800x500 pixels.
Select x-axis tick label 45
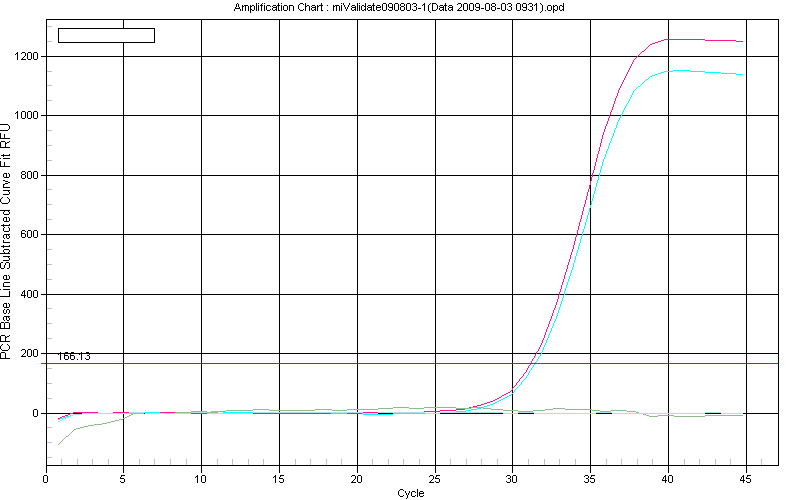coord(746,479)
